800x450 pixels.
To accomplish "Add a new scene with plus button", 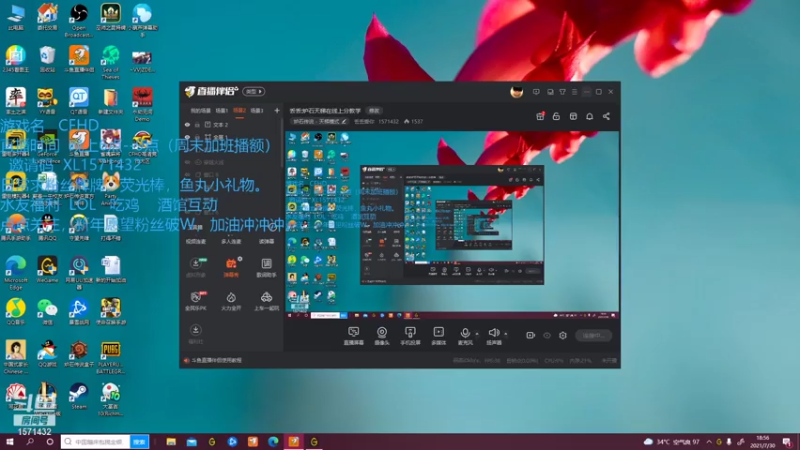I will pyautogui.click(x=277, y=110).
